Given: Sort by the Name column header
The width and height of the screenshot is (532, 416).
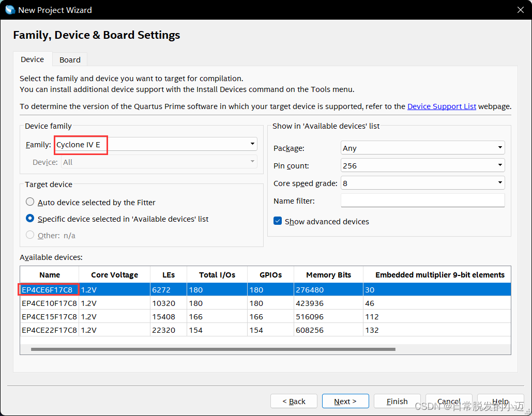Looking at the screenshot, I should click(x=50, y=275).
